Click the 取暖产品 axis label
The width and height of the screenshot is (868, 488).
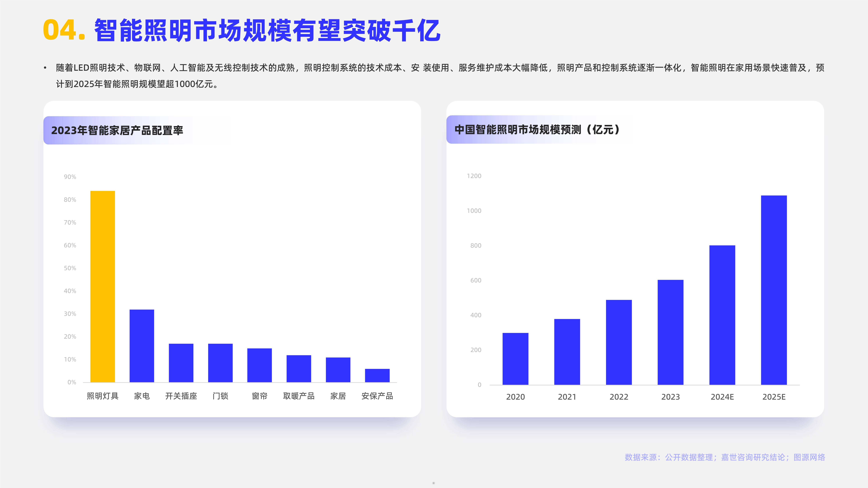coord(299,396)
